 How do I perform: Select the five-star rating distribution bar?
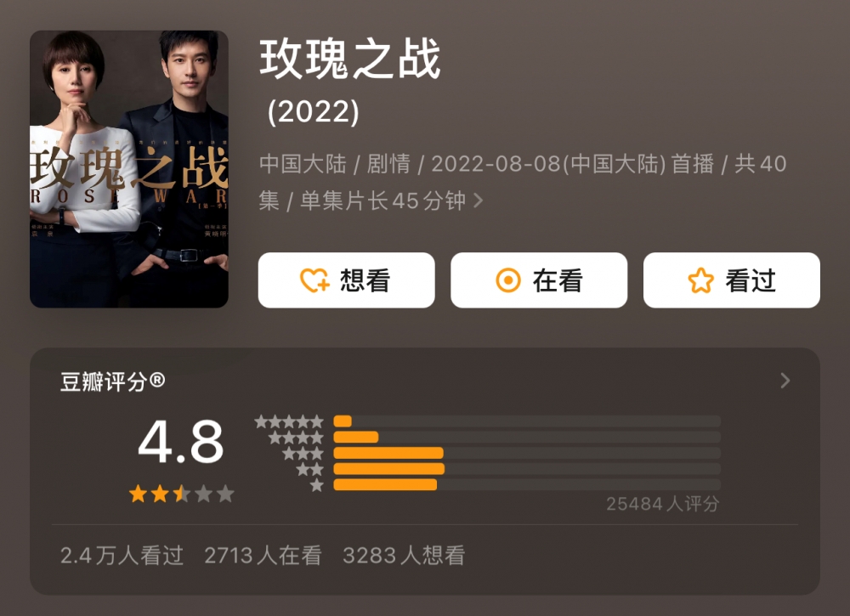click(x=527, y=421)
